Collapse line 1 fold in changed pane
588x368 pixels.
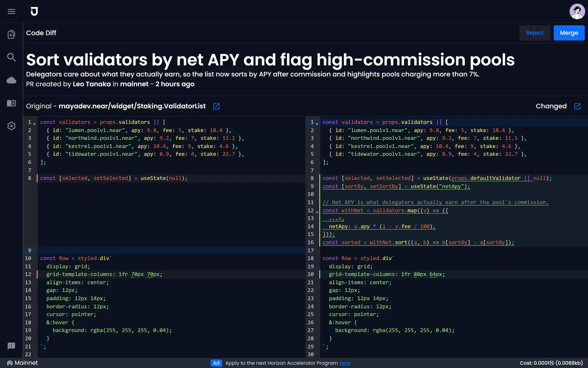click(x=317, y=124)
